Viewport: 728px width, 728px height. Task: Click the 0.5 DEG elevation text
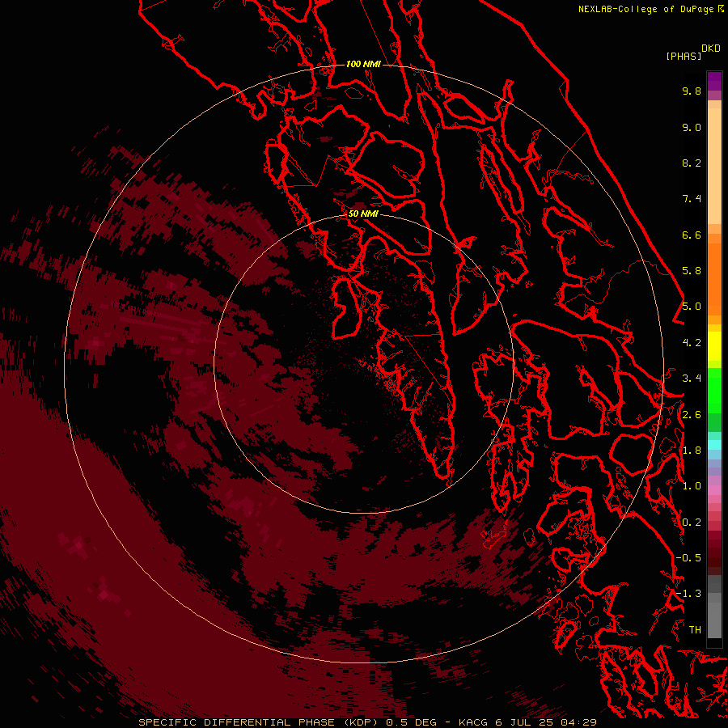pyautogui.click(x=412, y=722)
